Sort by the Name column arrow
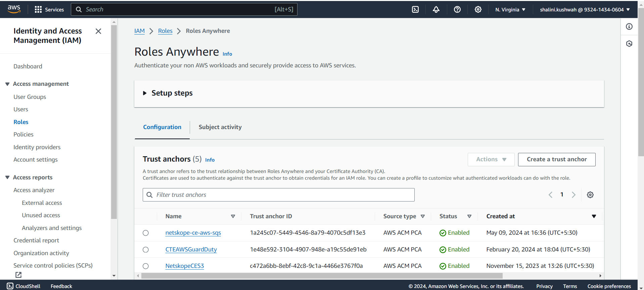This screenshot has width=644, height=290. coord(233,217)
